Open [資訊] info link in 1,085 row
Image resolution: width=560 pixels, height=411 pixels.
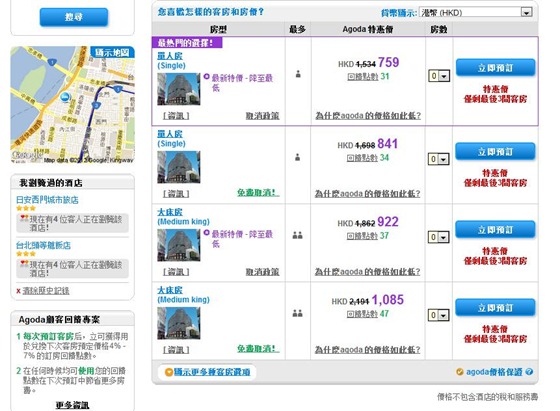click(x=176, y=350)
